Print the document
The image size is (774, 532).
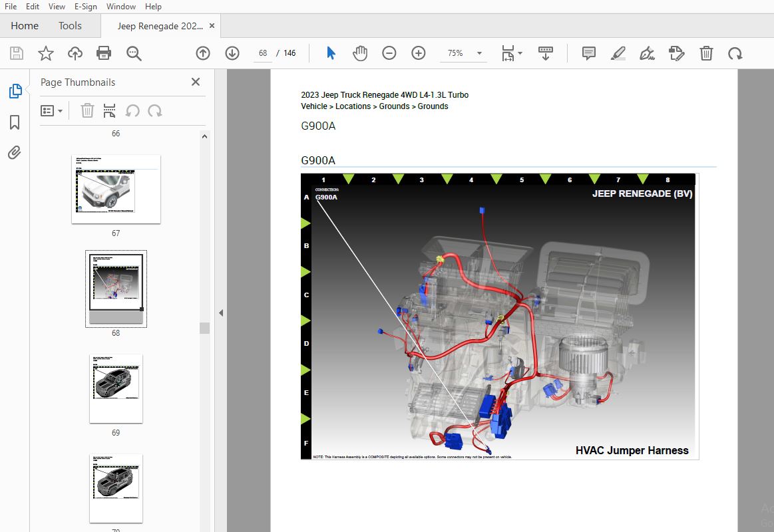click(x=104, y=53)
